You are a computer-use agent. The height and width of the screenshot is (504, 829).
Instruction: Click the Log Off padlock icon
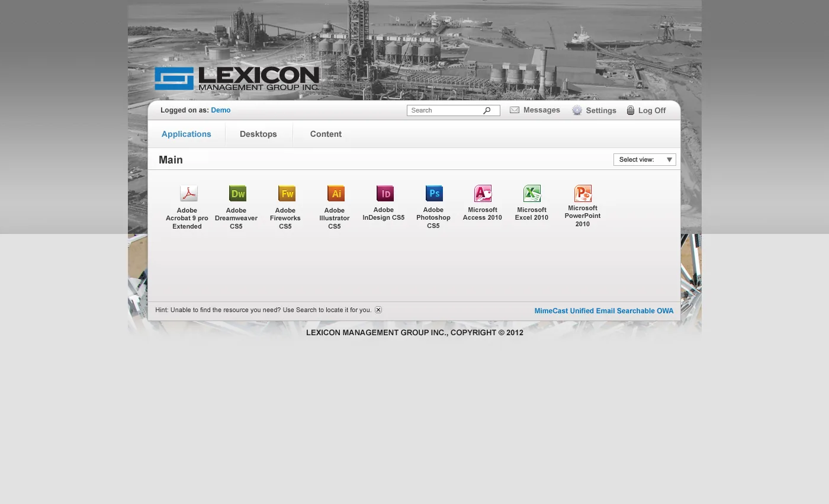click(631, 110)
